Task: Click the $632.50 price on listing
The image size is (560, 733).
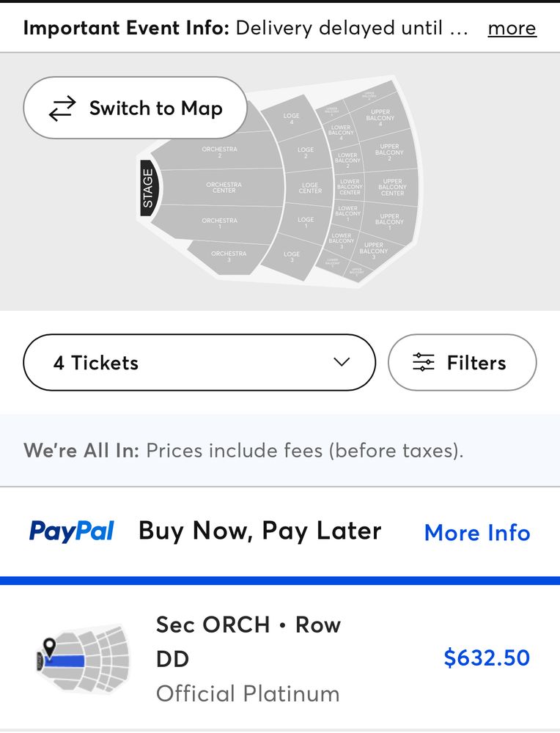Action: click(487, 658)
